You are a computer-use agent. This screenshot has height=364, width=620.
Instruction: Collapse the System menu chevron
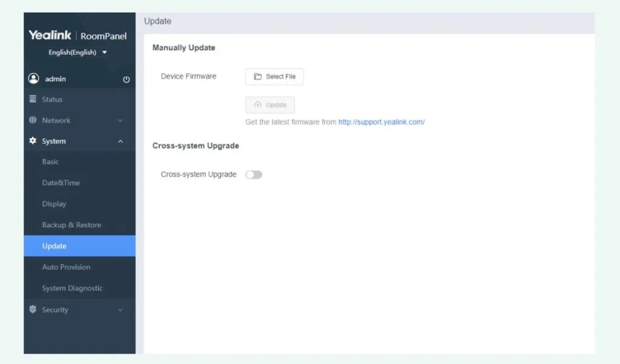pos(120,141)
